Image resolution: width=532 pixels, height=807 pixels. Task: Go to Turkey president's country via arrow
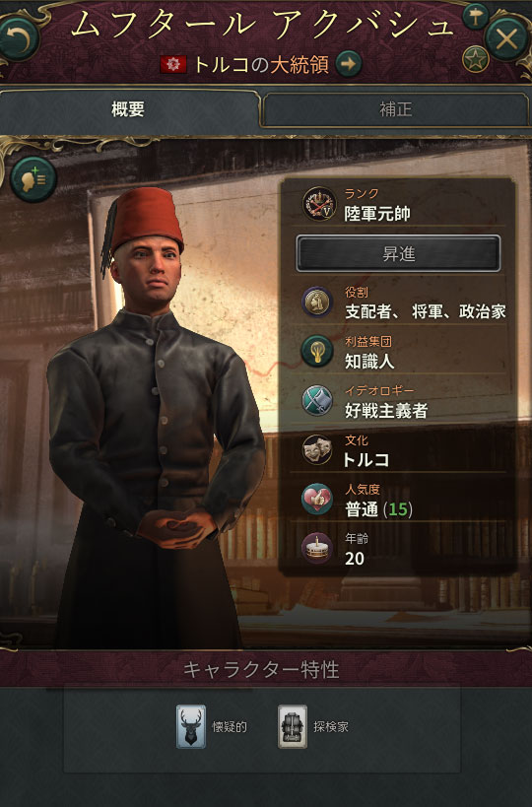point(349,64)
